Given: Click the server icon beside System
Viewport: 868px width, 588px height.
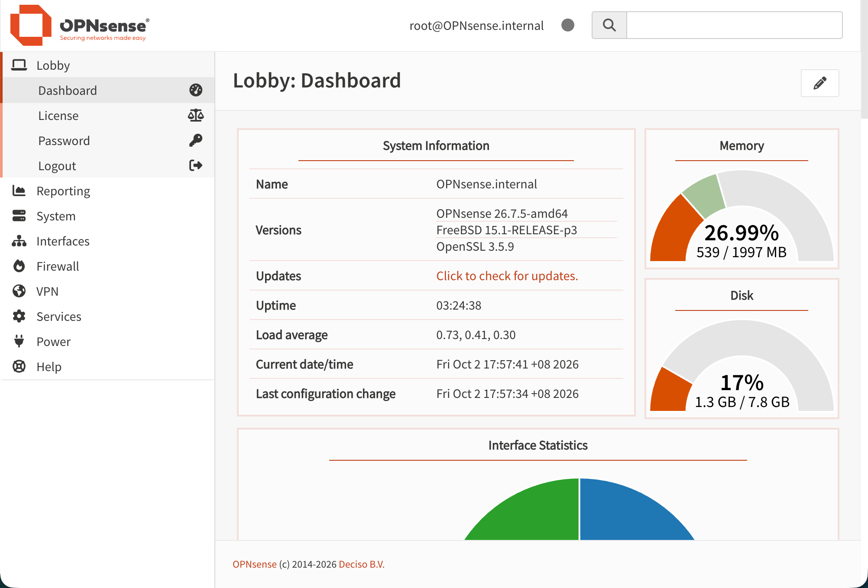Looking at the screenshot, I should point(19,216).
